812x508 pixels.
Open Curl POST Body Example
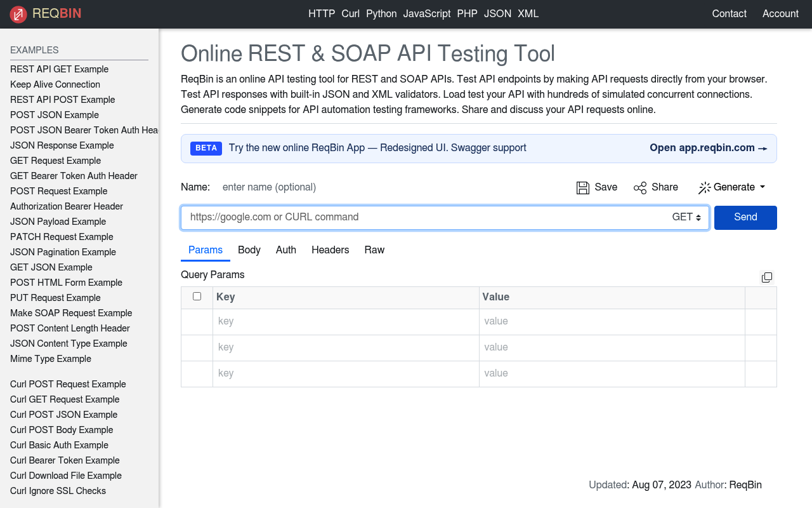pyautogui.click(x=62, y=430)
